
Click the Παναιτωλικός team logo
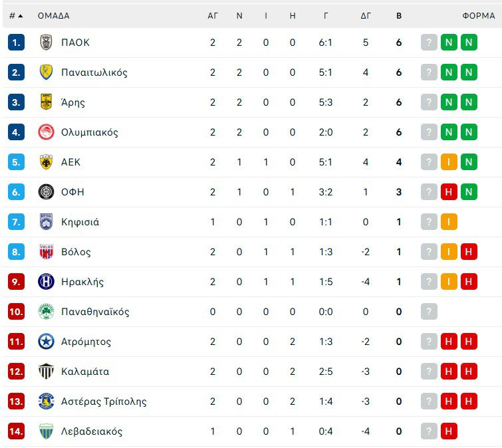pyautogui.click(x=46, y=72)
